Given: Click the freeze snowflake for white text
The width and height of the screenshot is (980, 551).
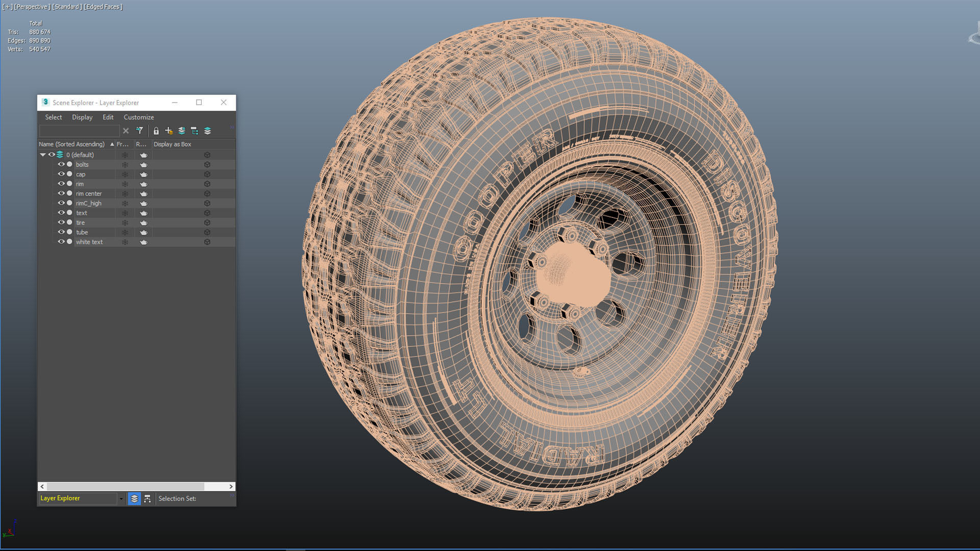Looking at the screenshot, I should pyautogui.click(x=125, y=242).
